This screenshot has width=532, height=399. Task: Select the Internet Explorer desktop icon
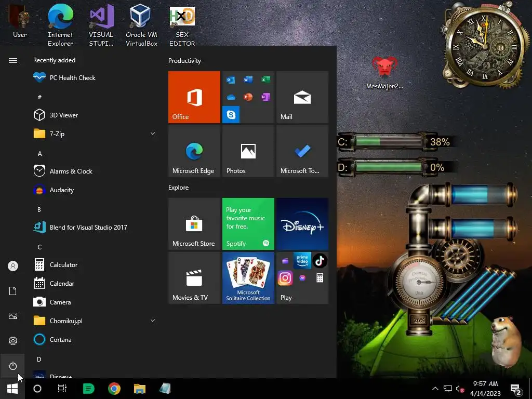click(60, 24)
